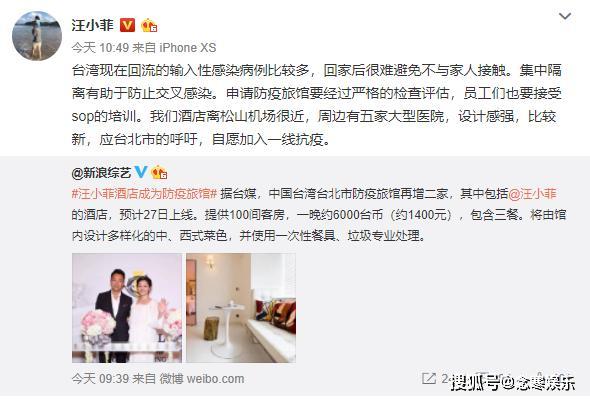
Task: Click the orange V verified badge
Action: (x=127, y=25)
